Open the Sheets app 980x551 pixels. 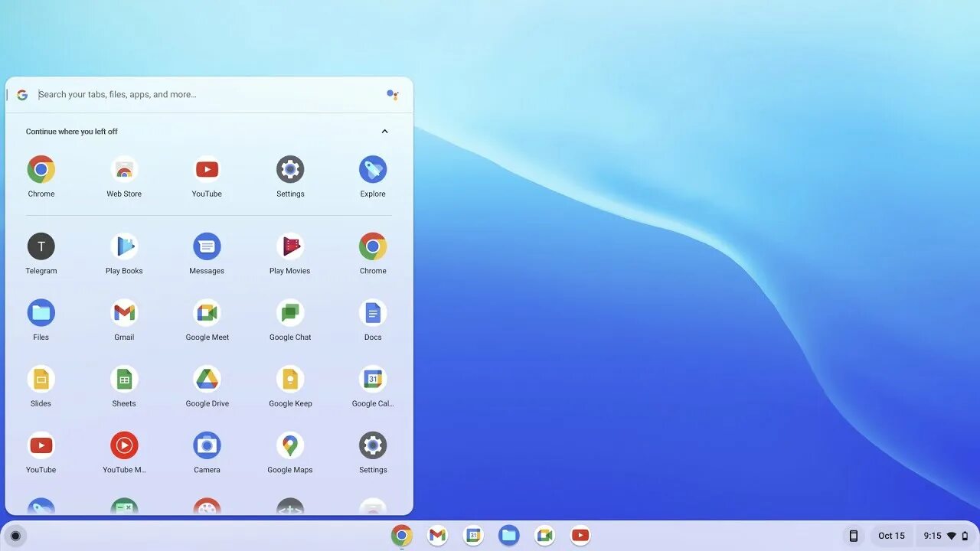124,380
